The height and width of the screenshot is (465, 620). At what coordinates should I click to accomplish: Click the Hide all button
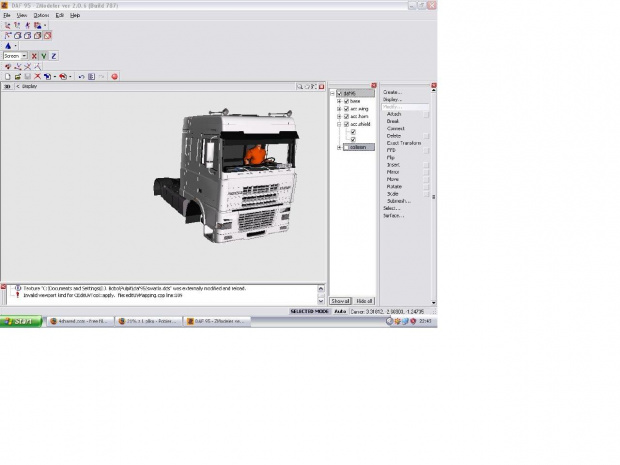[364, 300]
